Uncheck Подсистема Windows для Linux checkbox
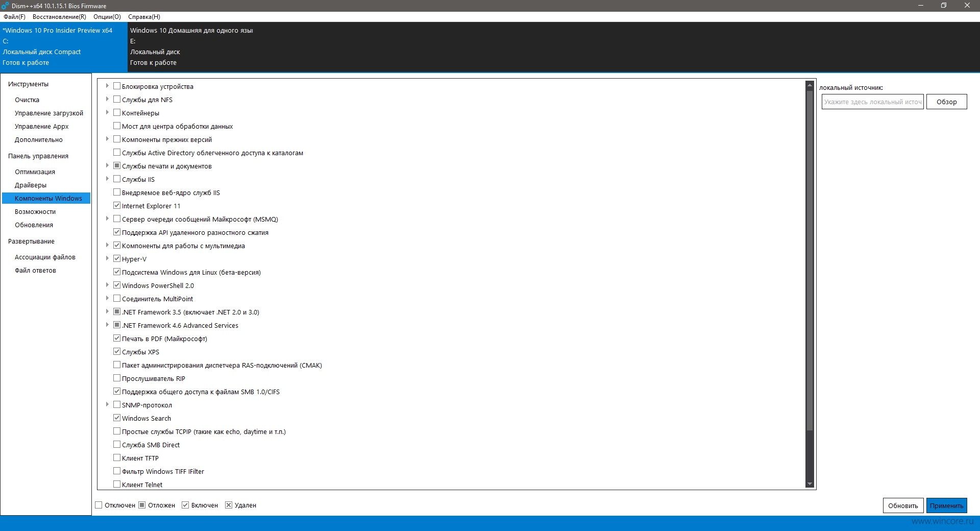980x531 pixels. point(117,272)
